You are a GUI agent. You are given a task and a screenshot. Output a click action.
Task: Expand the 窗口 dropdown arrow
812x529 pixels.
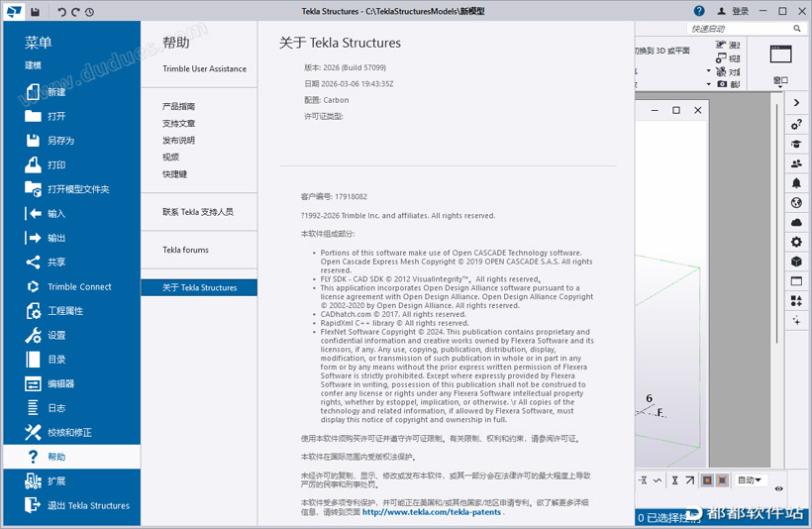(x=780, y=87)
